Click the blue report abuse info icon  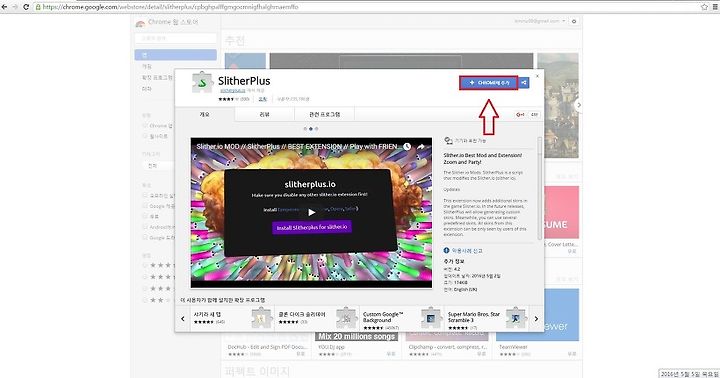coord(446,250)
